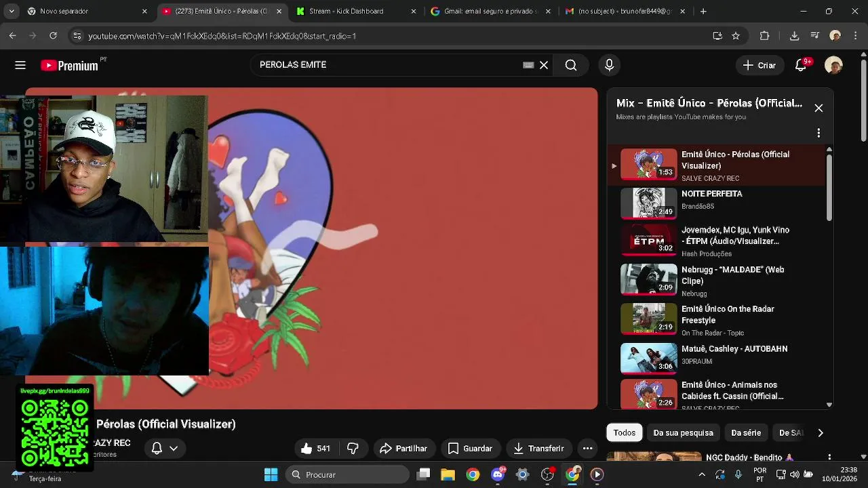Open Chrome media controls icon

[815, 36]
